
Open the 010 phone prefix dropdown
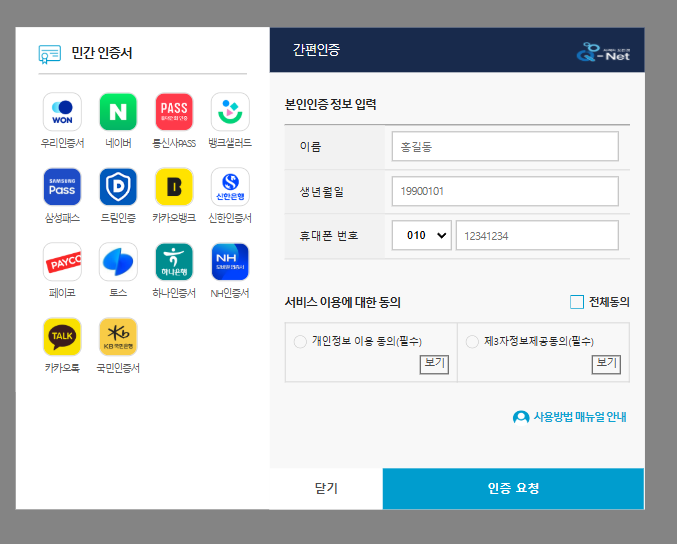421,235
